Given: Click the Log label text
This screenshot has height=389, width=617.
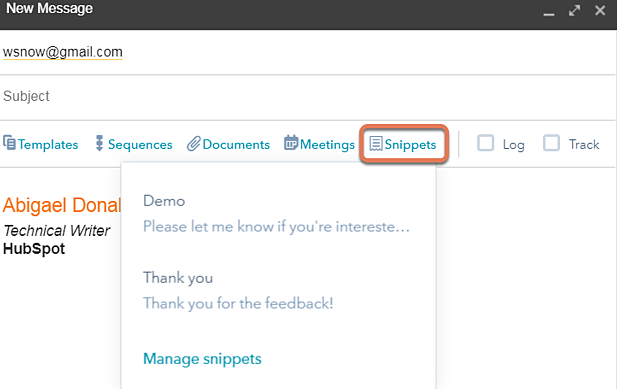Looking at the screenshot, I should pos(514,145).
